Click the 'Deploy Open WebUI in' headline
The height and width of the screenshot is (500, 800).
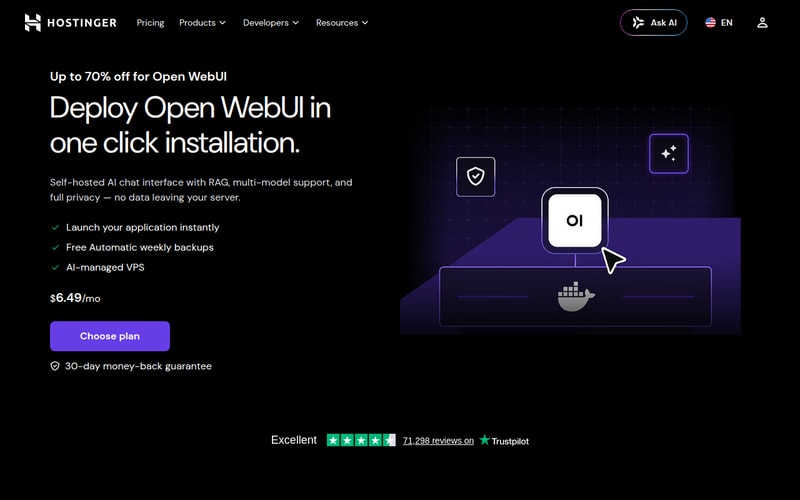click(190, 108)
